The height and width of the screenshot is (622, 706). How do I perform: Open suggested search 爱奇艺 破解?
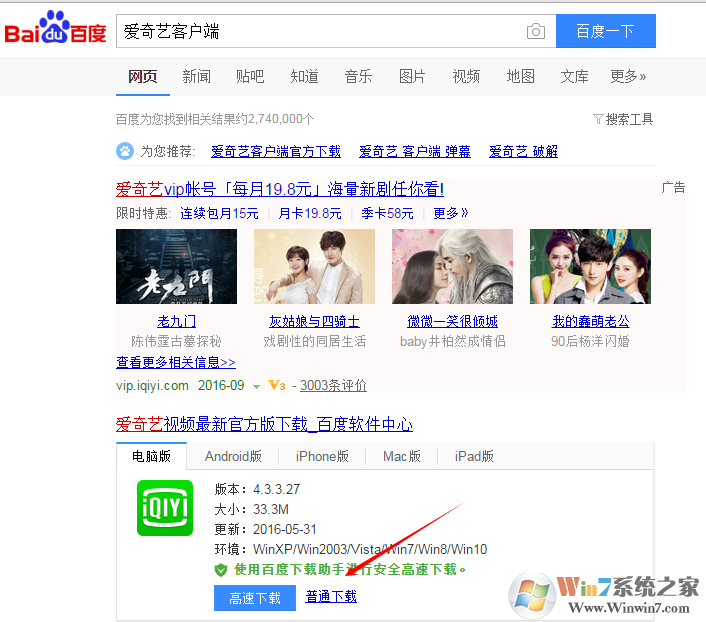click(x=523, y=151)
